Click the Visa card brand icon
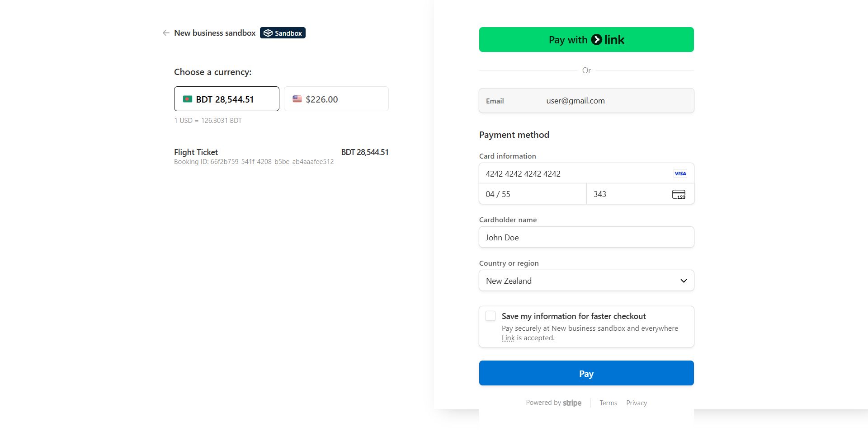This screenshot has height=436, width=868. (680, 173)
